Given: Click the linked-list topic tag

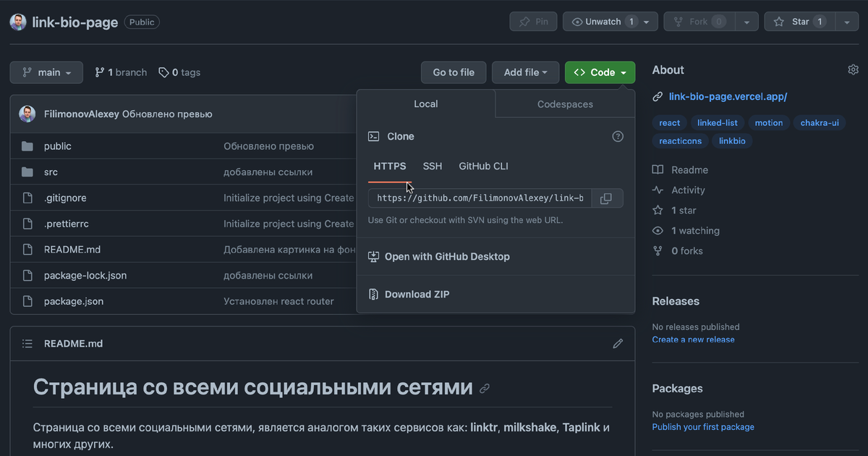Looking at the screenshot, I should (x=718, y=123).
